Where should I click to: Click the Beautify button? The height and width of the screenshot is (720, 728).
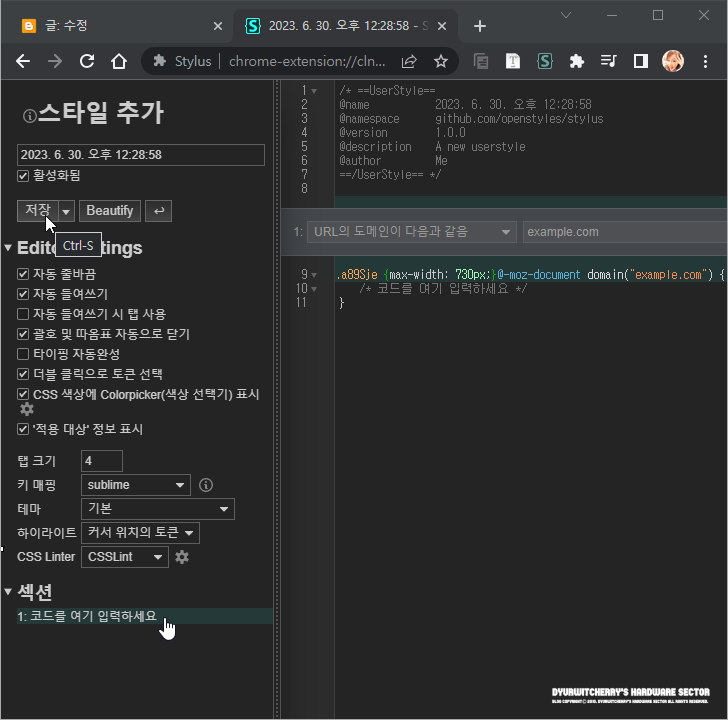point(110,211)
